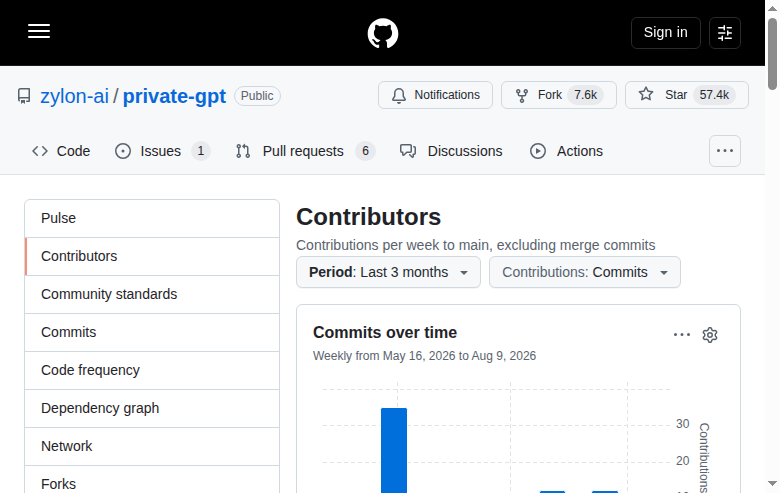
Task: Click the Commits over time chart title
Action: pyautogui.click(x=385, y=332)
